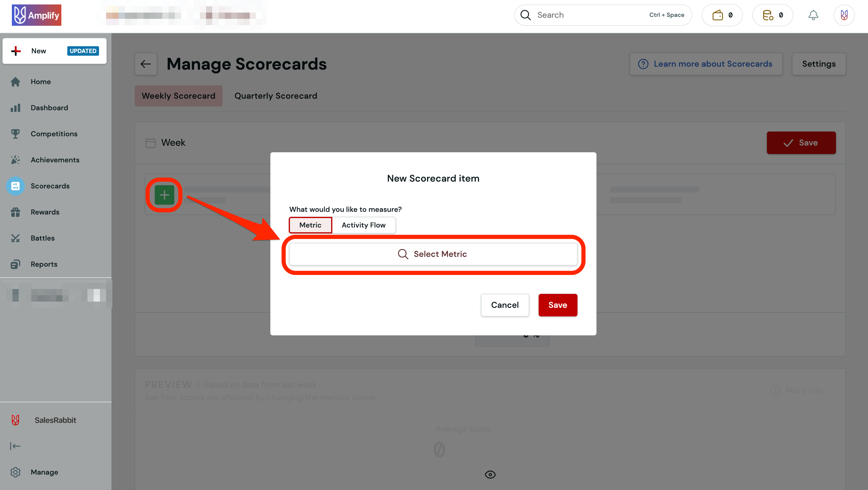
Task: Switch to the Quarterly Scorecard tab
Action: [x=276, y=96]
